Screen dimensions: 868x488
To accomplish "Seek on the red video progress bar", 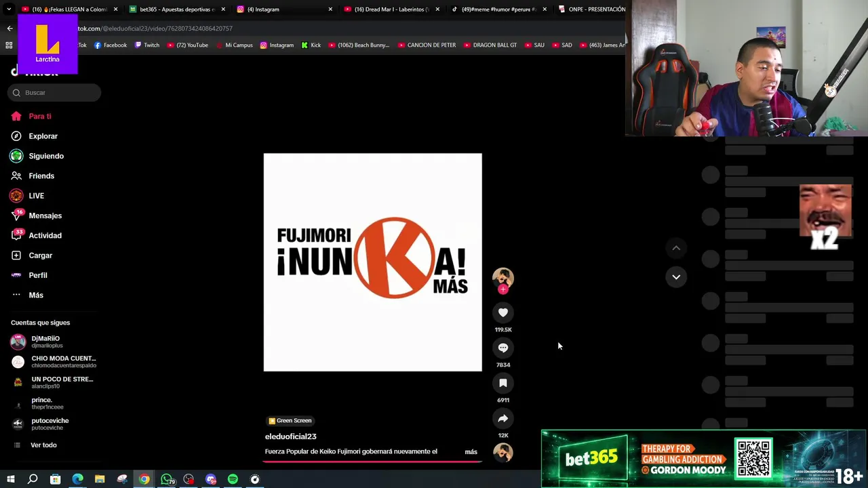I will pos(372,461).
